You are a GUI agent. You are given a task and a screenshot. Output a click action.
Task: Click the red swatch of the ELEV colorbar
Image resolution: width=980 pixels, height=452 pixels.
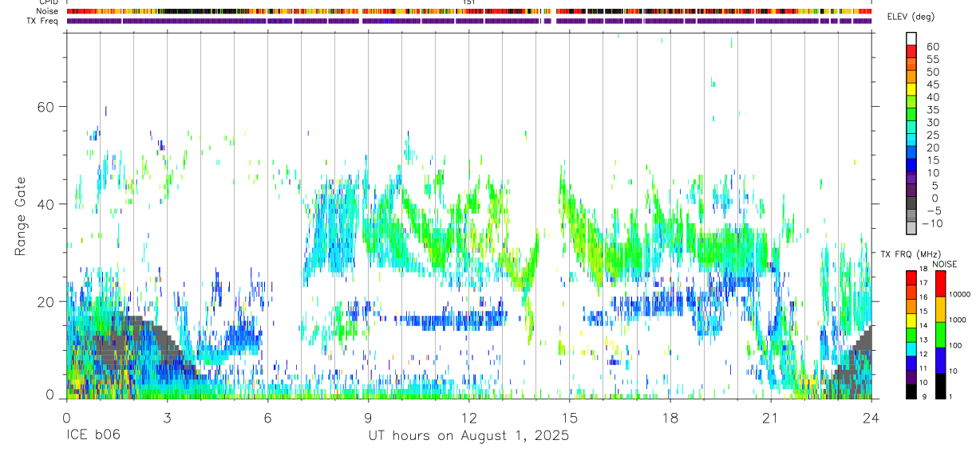coord(912,50)
